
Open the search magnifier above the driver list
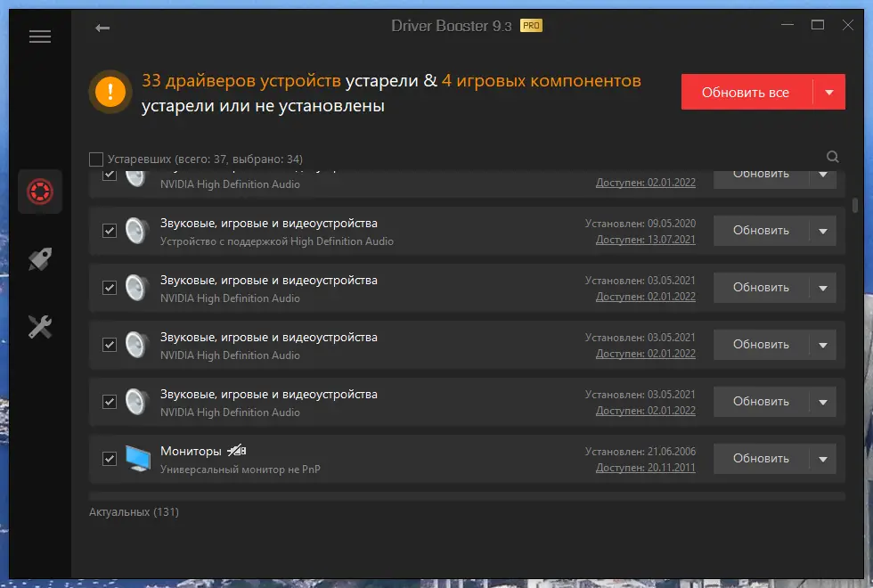pyautogui.click(x=832, y=156)
